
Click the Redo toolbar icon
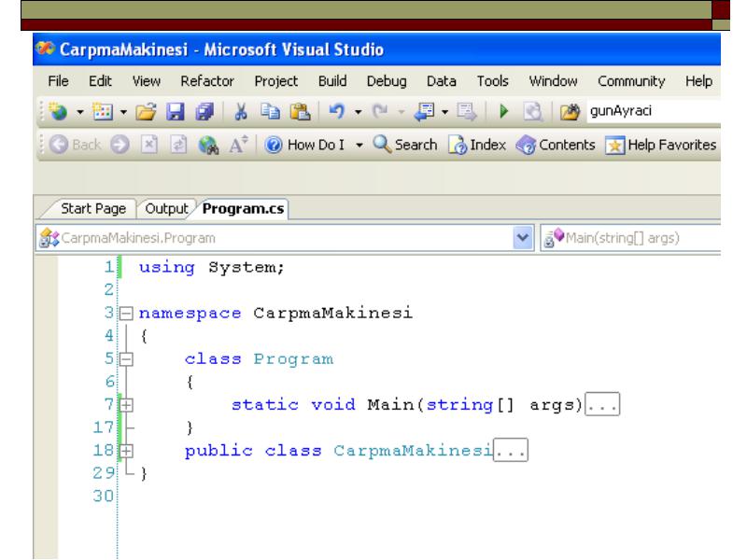[380, 112]
